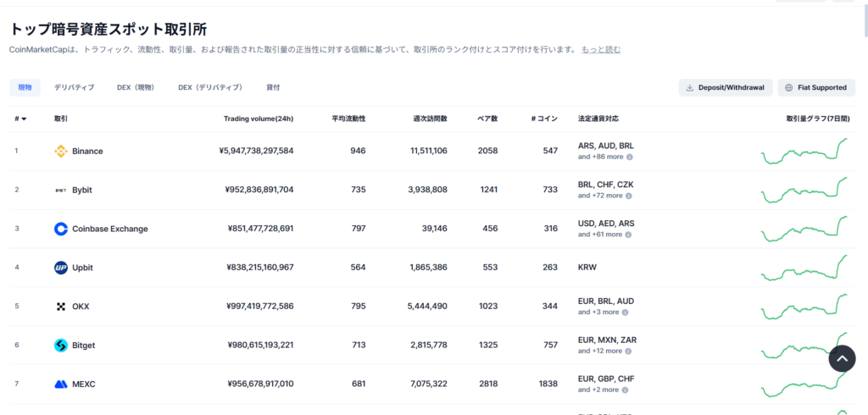Click 'and +86 more' fiat text
The height and width of the screenshot is (415, 868).
(601, 158)
